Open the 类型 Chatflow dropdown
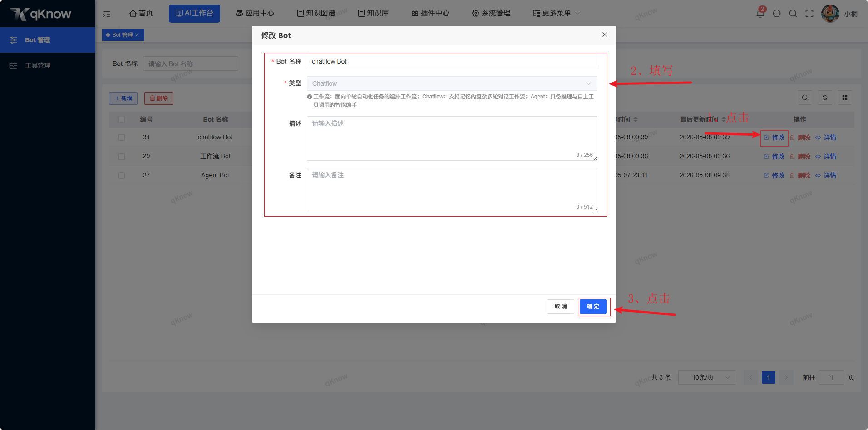The image size is (868, 430). [x=452, y=83]
